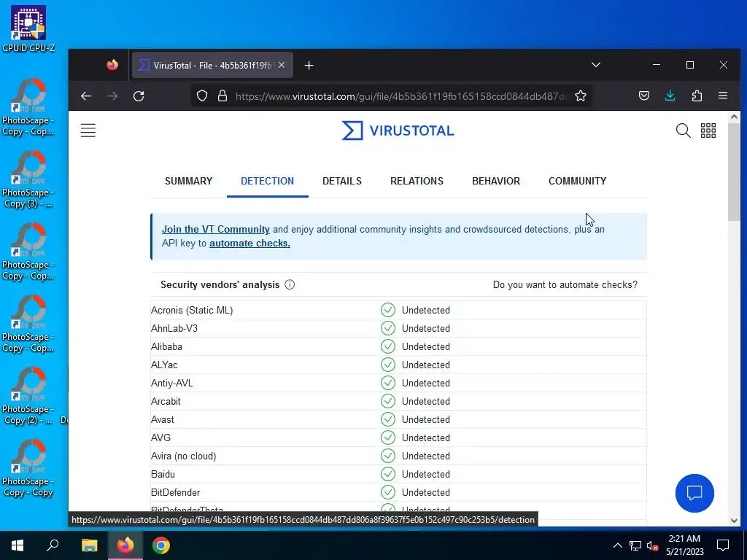747x560 pixels.
Task: Reload the page with the refresh icon
Action: pos(139,96)
